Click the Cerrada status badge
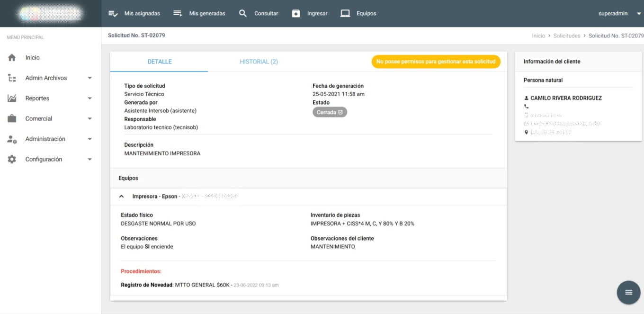This screenshot has height=314, width=644. click(x=330, y=112)
